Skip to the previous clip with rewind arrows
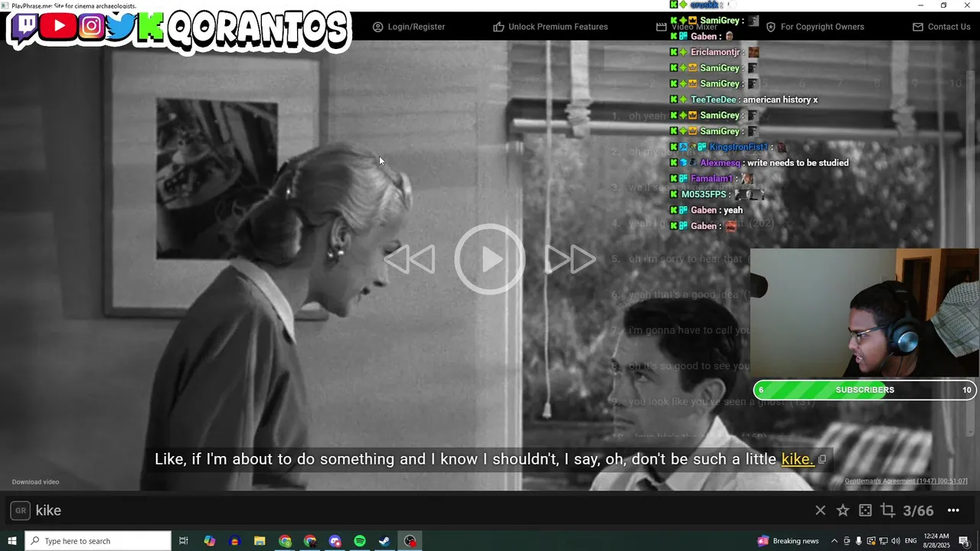Screen dimensions: 980x551 [410, 259]
